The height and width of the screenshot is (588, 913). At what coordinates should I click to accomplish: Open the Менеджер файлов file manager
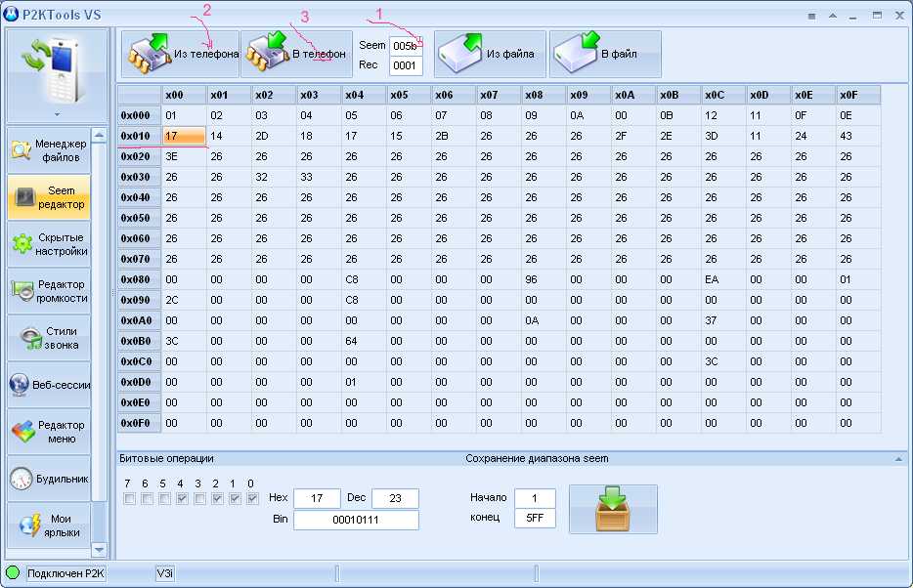50,150
